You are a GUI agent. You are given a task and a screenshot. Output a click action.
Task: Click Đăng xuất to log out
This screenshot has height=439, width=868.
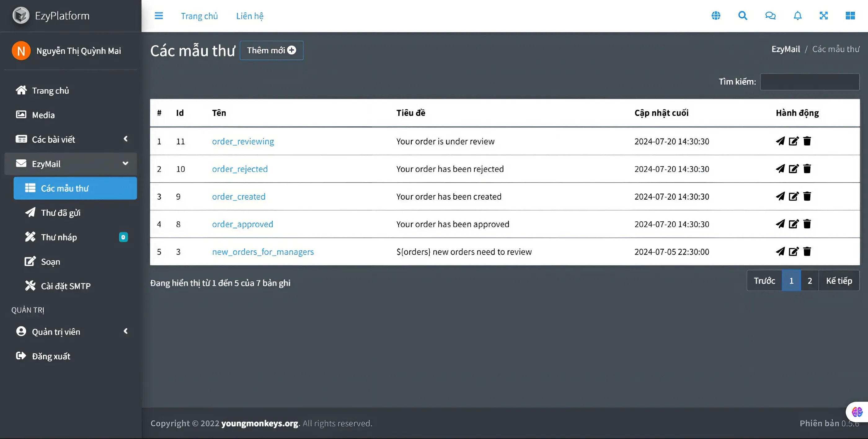coord(71,356)
